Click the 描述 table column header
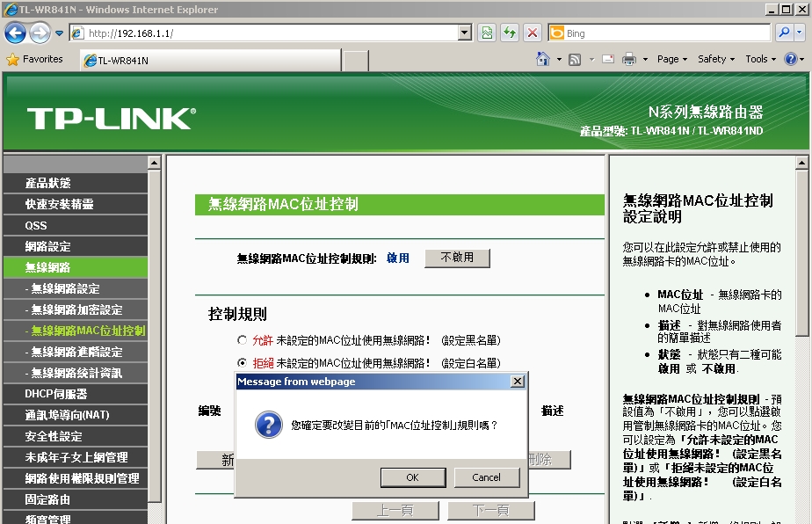 pos(552,411)
